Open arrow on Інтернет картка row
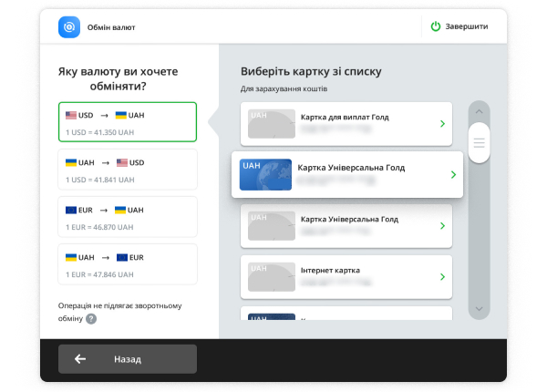547x392 pixels. (x=442, y=276)
